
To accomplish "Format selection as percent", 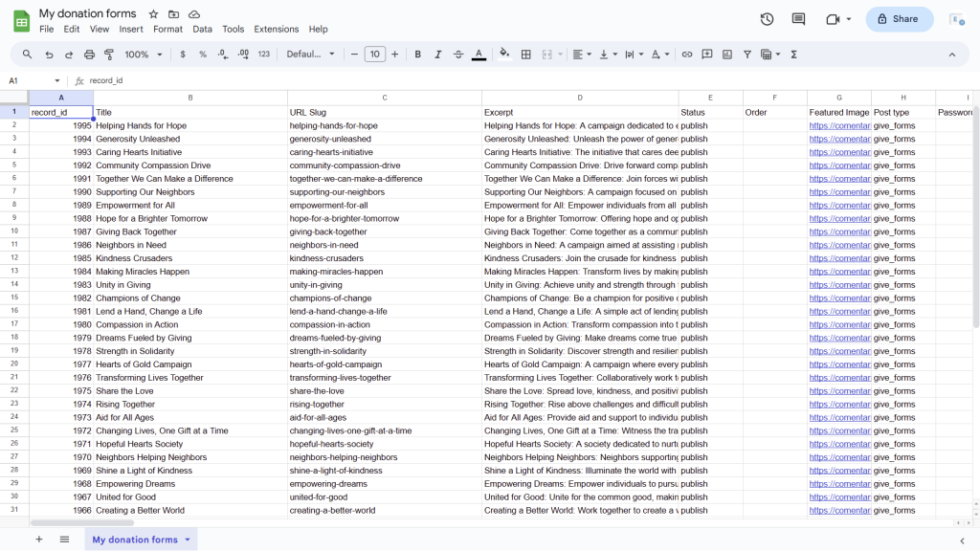I will (202, 55).
